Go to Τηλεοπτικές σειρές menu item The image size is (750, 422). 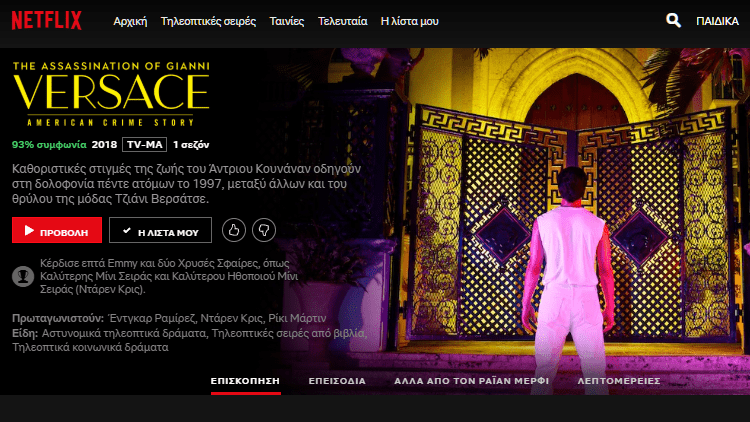tap(208, 22)
